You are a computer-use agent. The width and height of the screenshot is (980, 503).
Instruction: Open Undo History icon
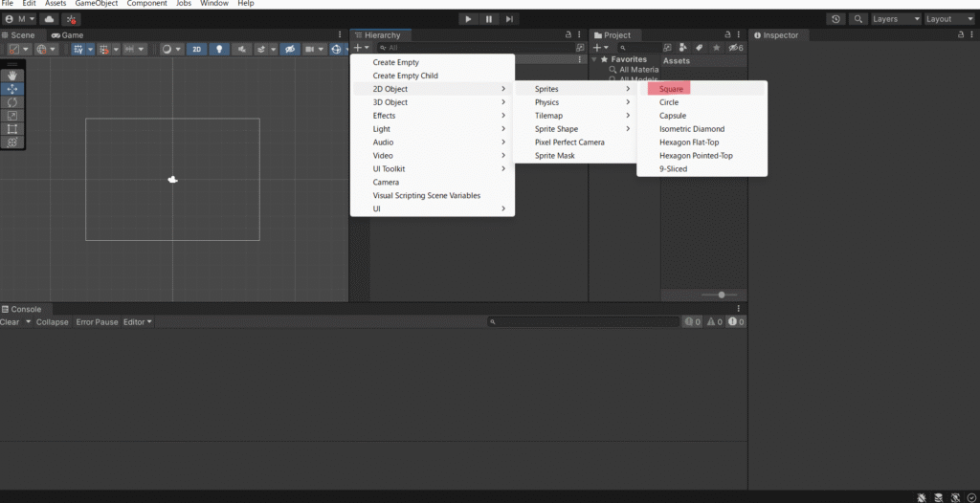click(x=836, y=19)
